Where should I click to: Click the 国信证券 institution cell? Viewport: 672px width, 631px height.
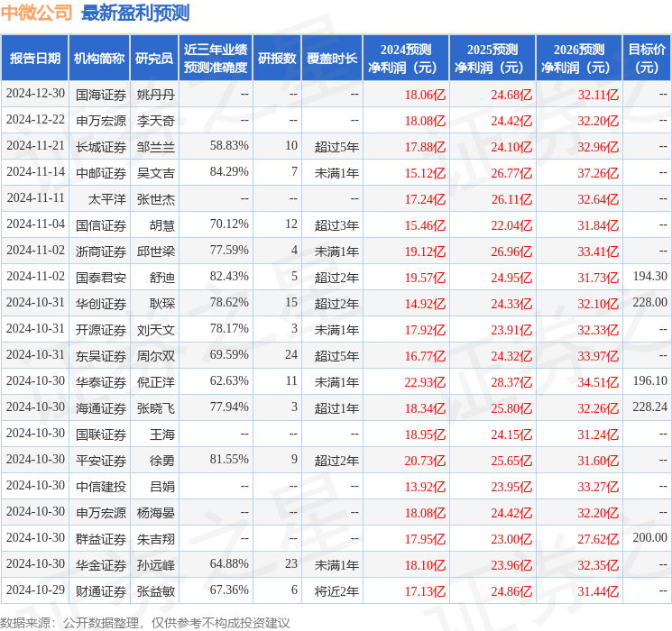click(101, 225)
